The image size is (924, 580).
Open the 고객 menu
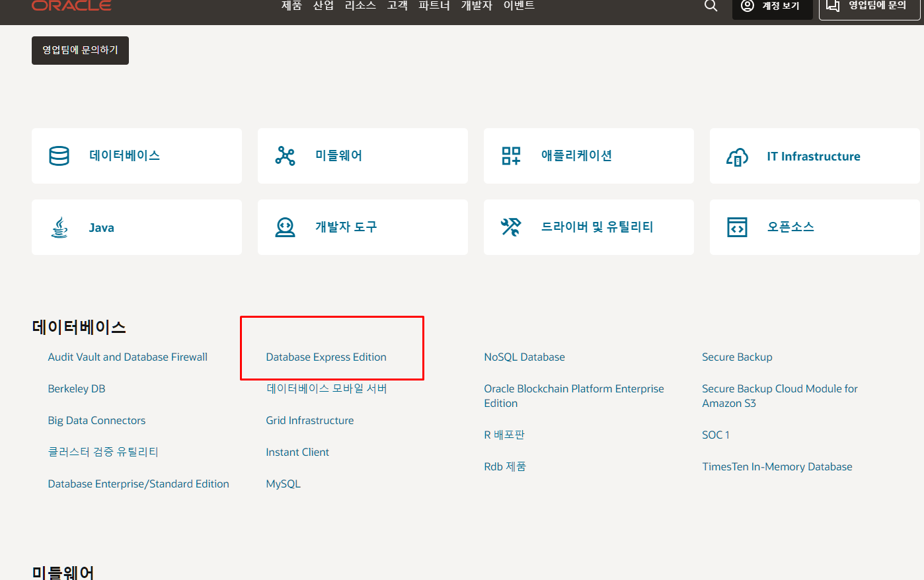coord(397,5)
